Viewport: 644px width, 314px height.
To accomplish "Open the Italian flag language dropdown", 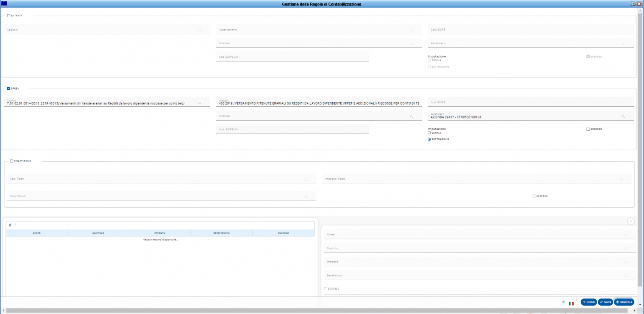I will click(571, 303).
